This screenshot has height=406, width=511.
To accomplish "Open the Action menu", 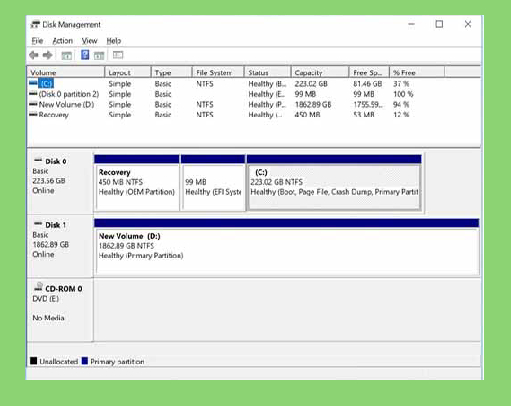I will tap(63, 41).
